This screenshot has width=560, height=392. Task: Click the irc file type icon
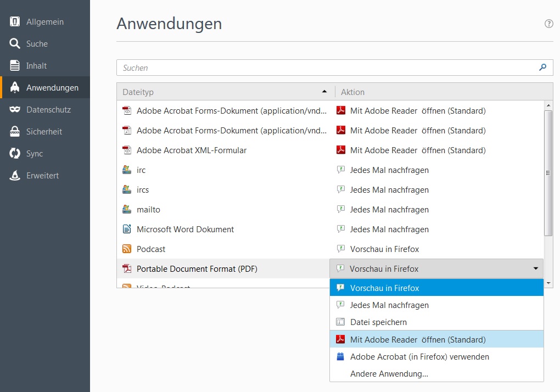pos(127,170)
